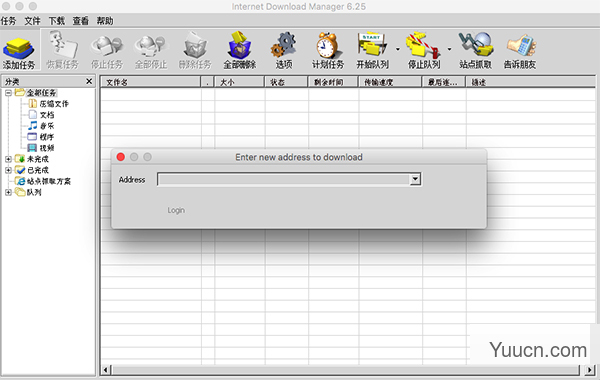Click the Login option in dialog
600x380 pixels.
pyautogui.click(x=176, y=210)
